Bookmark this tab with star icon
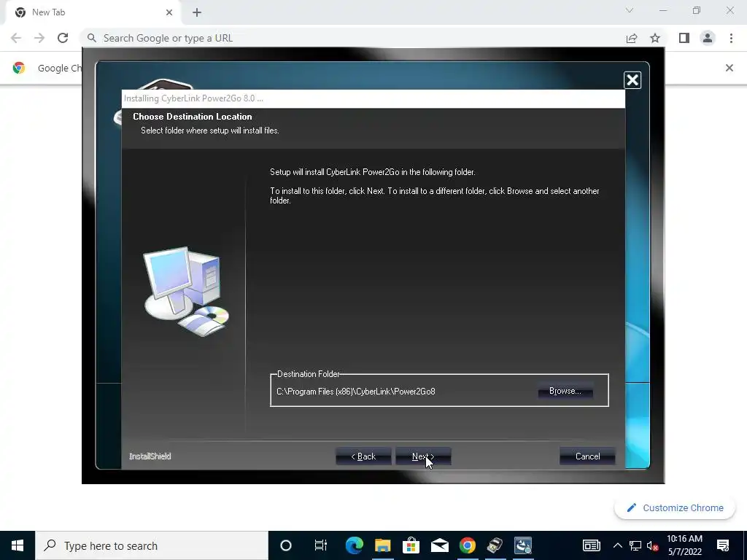The height and width of the screenshot is (560, 747). (x=655, y=38)
